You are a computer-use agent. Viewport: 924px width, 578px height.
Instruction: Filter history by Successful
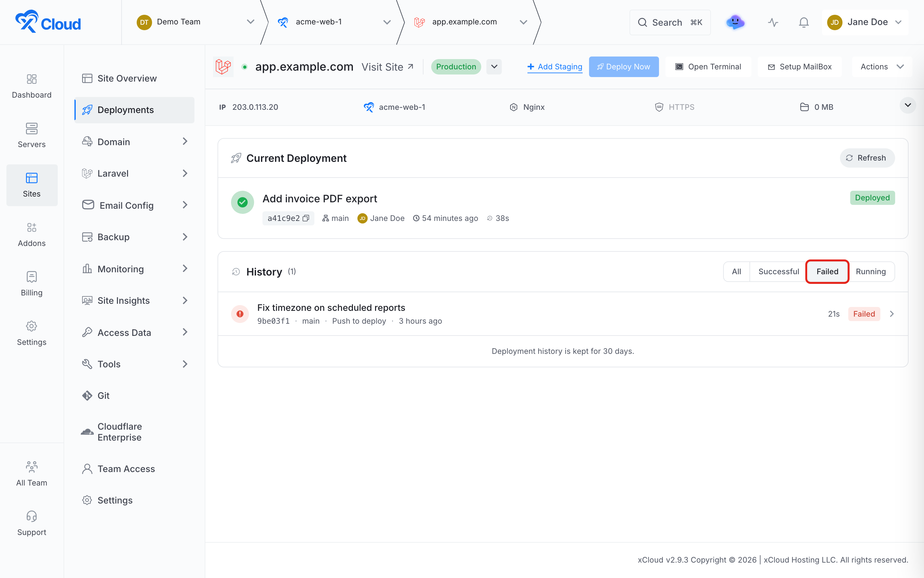[x=779, y=271]
